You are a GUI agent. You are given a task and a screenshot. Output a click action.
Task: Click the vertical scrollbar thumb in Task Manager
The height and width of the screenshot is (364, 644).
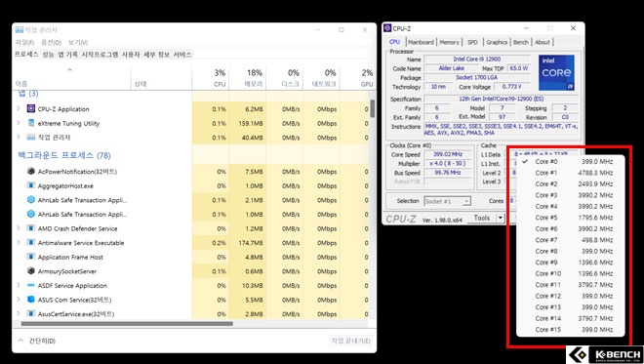tap(373, 108)
